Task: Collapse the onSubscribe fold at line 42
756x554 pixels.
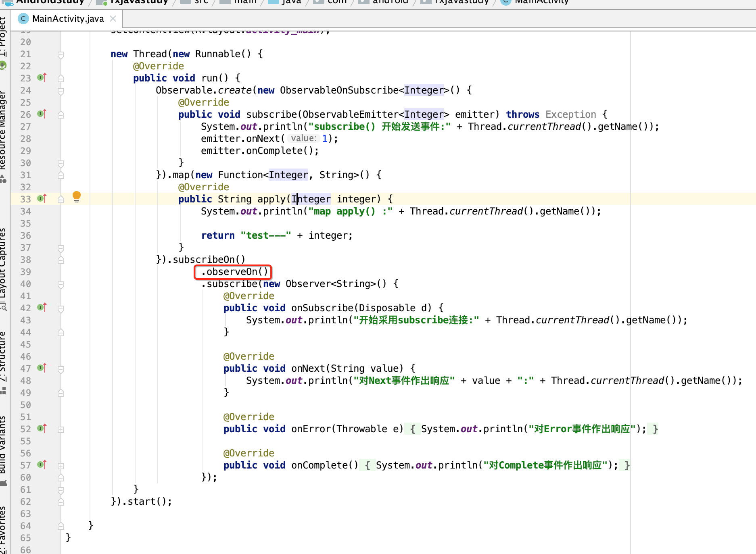Action: (61, 309)
